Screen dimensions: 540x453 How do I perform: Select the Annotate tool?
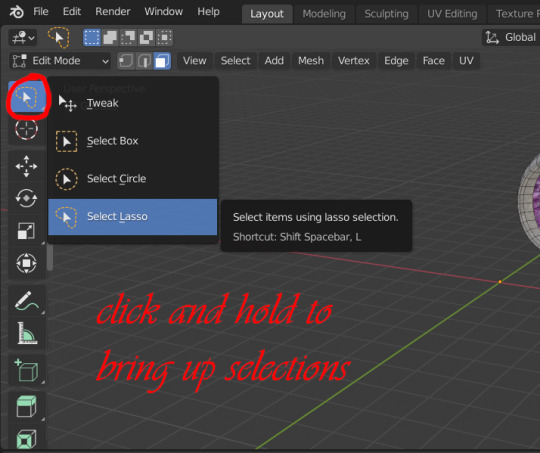click(x=27, y=300)
